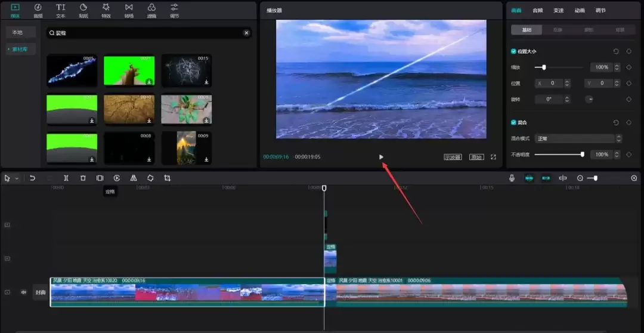
Task: Toggle the 混合 checkbox
Action: 514,122
